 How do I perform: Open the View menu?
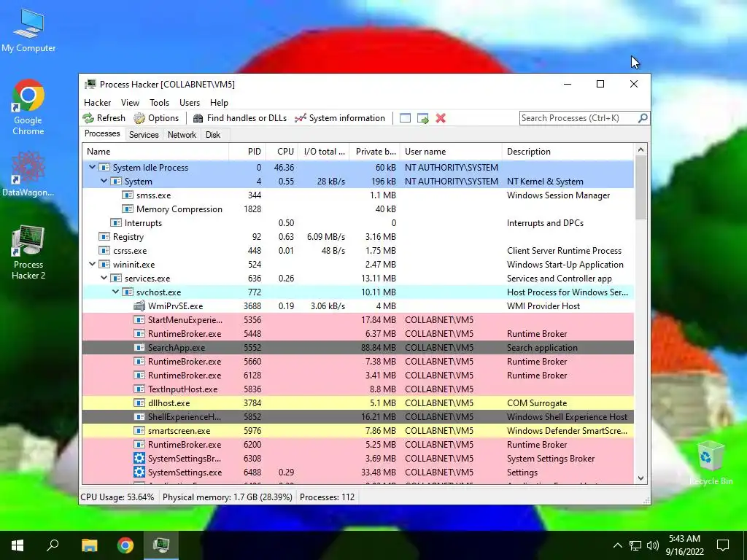point(130,103)
